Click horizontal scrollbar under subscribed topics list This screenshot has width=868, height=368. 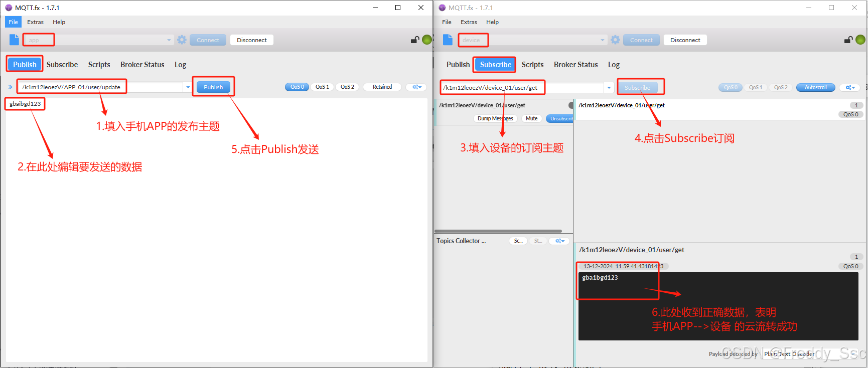click(498, 231)
